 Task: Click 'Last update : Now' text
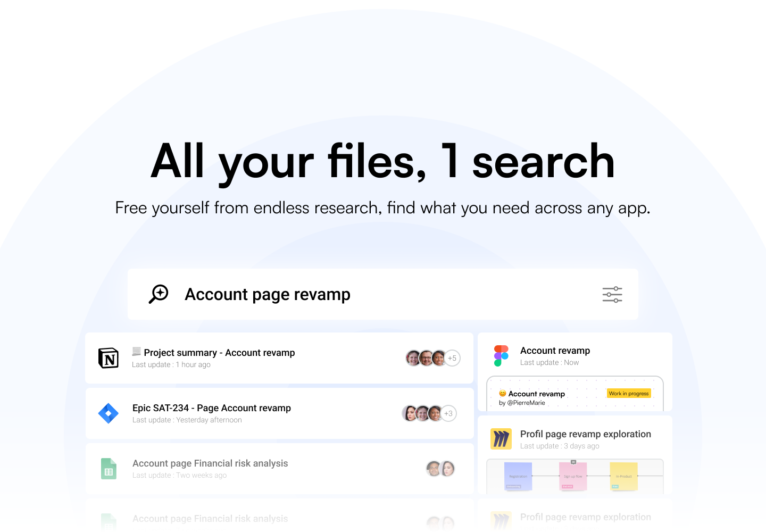pyautogui.click(x=549, y=363)
